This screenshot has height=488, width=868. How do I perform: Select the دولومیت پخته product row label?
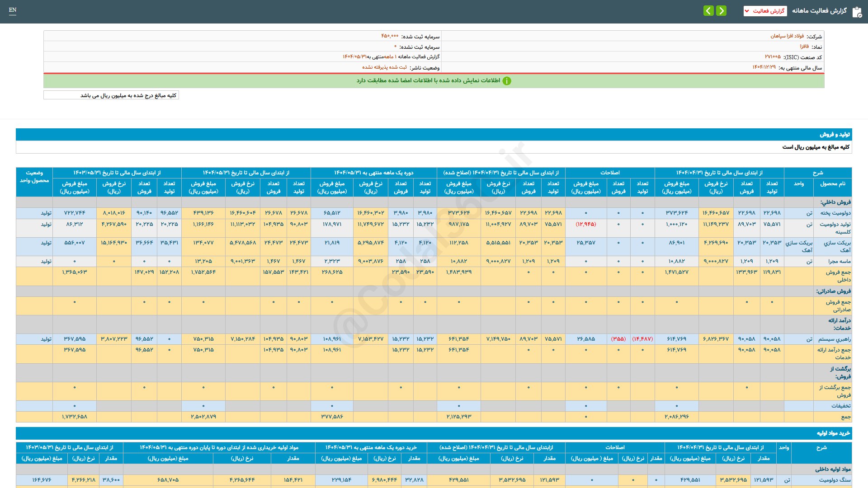point(835,213)
